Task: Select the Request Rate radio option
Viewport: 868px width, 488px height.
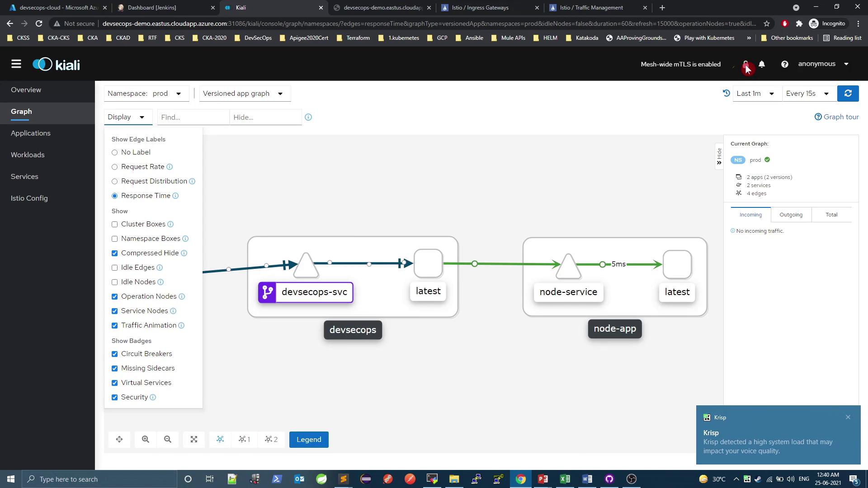Action: [114, 167]
